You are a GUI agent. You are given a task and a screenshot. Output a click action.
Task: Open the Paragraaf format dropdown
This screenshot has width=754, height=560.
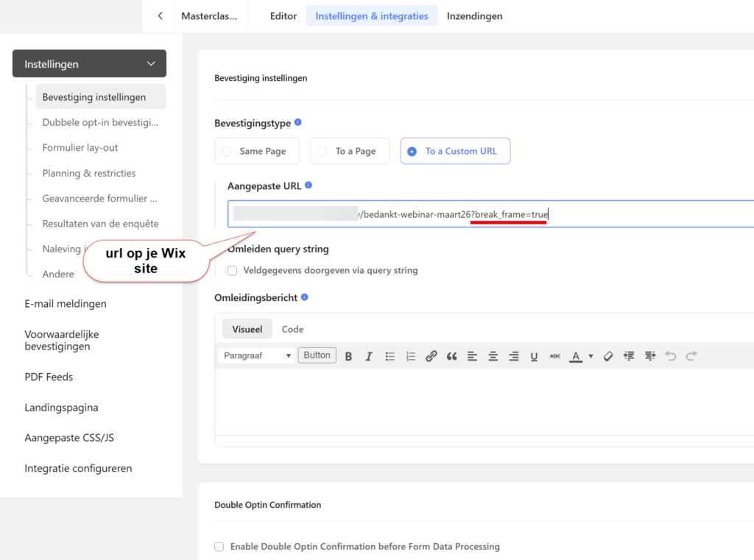(x=256, y=356)
